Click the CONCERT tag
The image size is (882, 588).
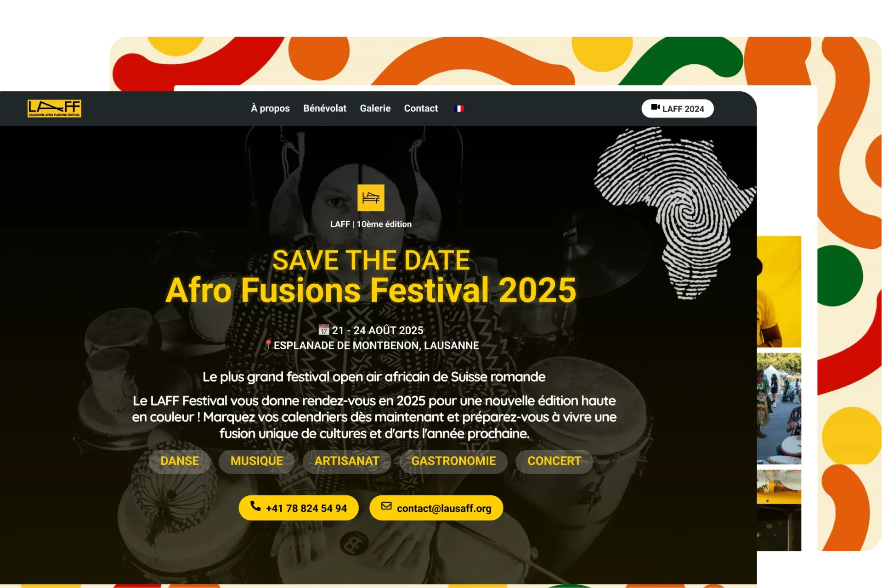[x=554, y=461]
